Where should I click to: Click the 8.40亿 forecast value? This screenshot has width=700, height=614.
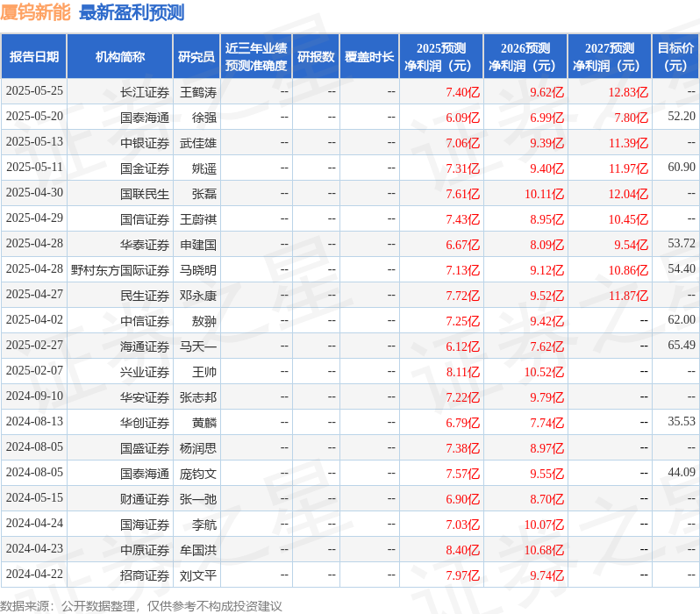463,550
